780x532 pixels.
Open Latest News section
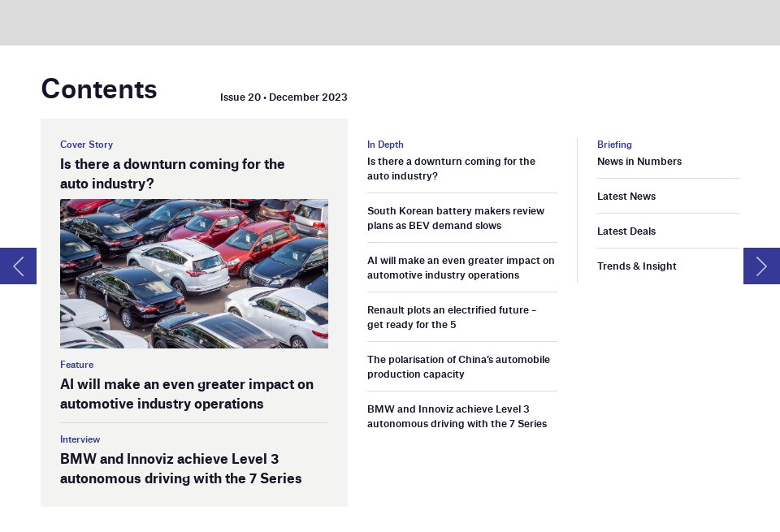coord(626,196)
